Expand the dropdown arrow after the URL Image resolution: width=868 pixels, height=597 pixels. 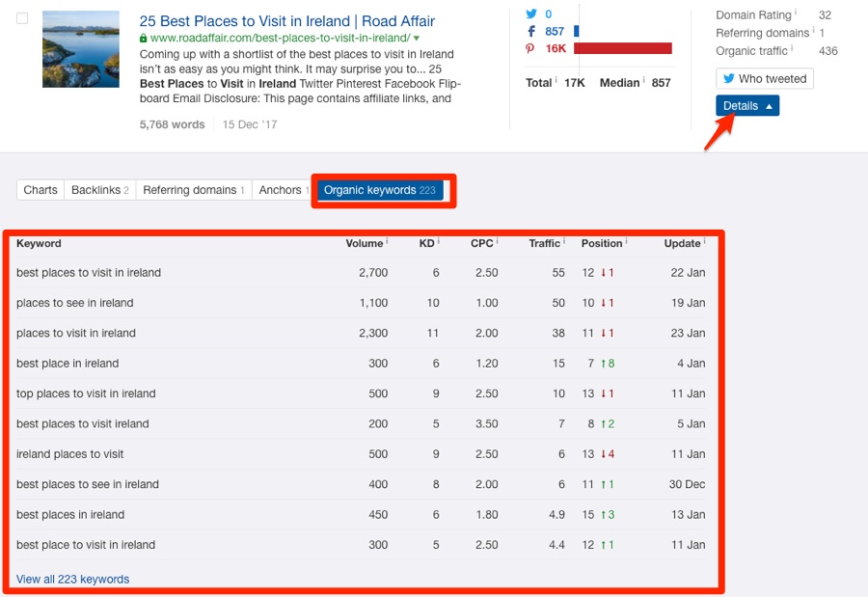tap(417, 39)
